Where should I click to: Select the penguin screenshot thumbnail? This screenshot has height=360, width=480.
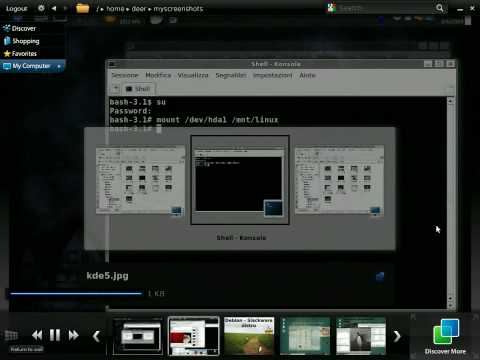pyautogui.click(x=361, y=336)
